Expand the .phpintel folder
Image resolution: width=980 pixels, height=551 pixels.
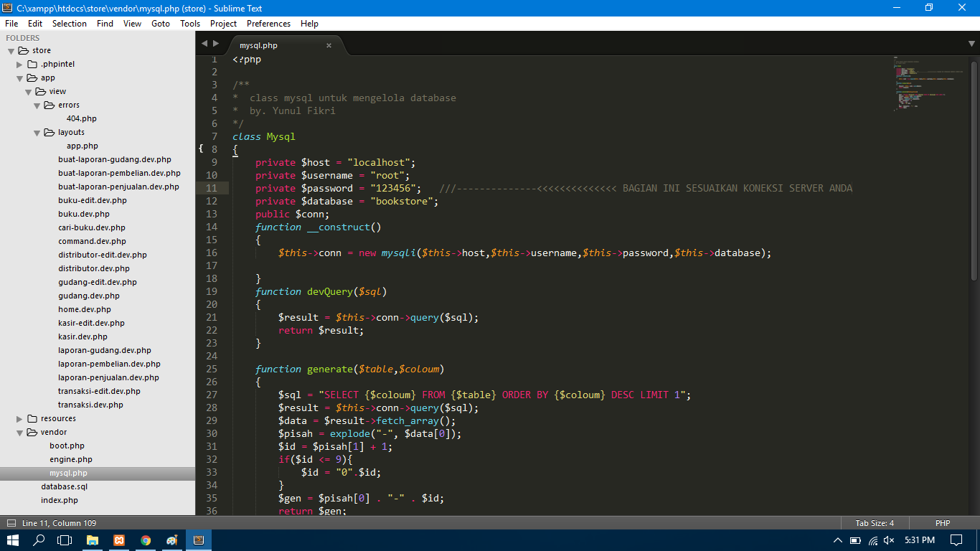point(20,64)
